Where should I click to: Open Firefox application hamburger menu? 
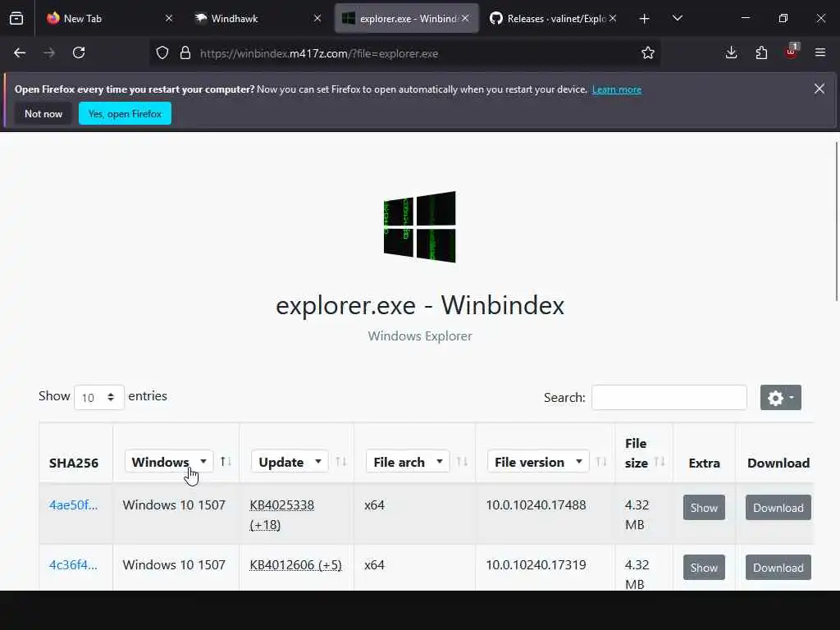(x=820, y=52)
